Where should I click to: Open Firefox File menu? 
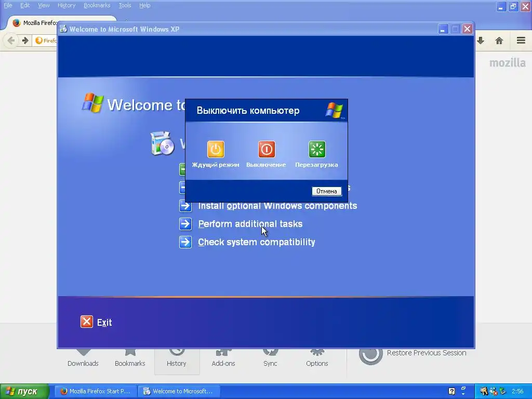8,5
